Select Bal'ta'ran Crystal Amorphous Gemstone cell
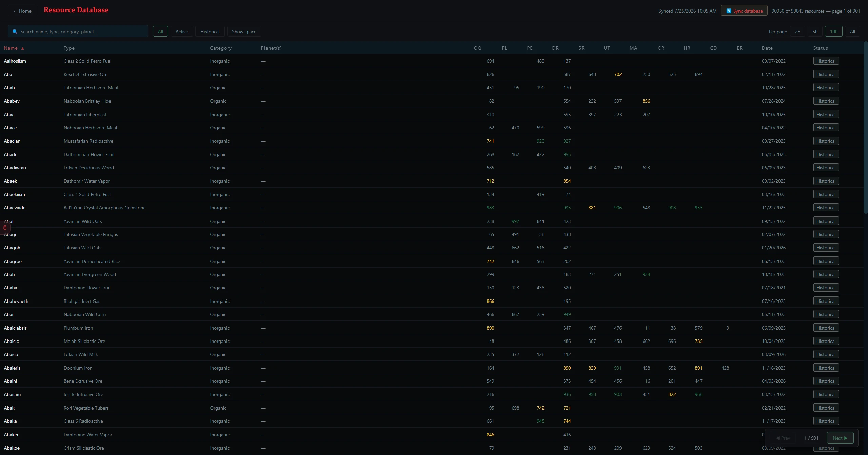This screenshot has width=868, height=455. click(x=105, y=208)
